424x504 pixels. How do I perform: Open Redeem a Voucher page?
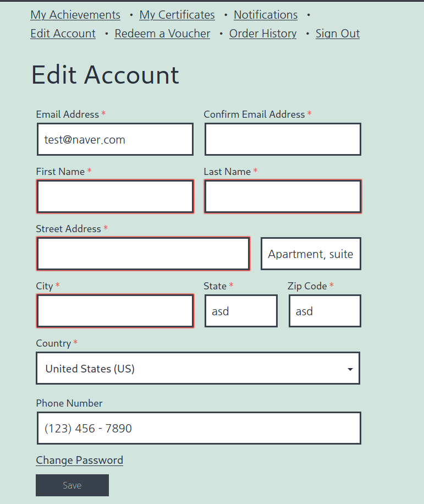162,34
